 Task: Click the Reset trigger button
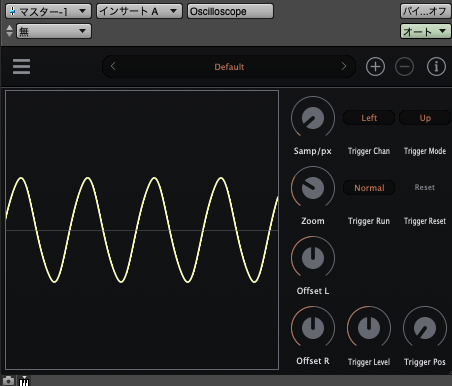coord(425,187)
